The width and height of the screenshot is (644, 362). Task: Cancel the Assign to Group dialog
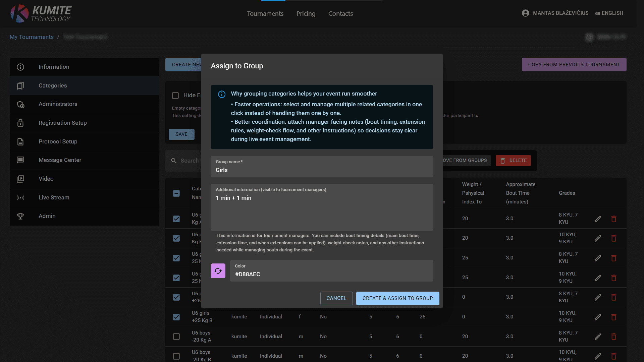click(x=336, y=298)
